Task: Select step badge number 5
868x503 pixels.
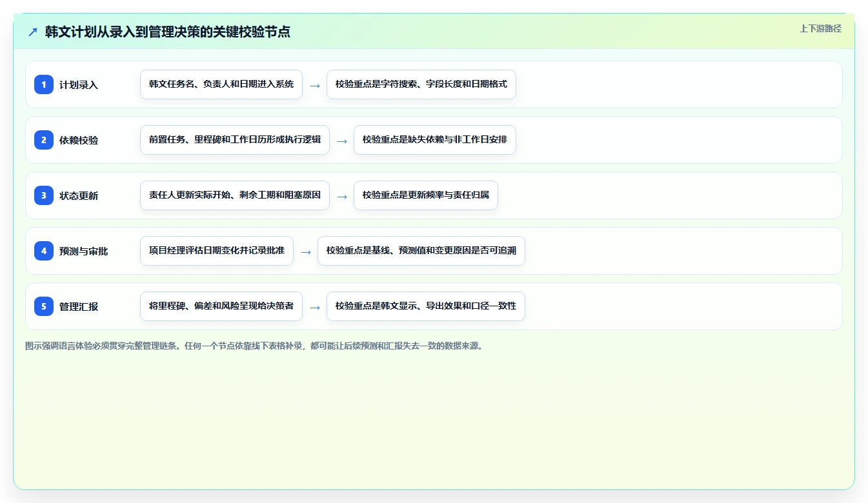Action: [44, 306]
